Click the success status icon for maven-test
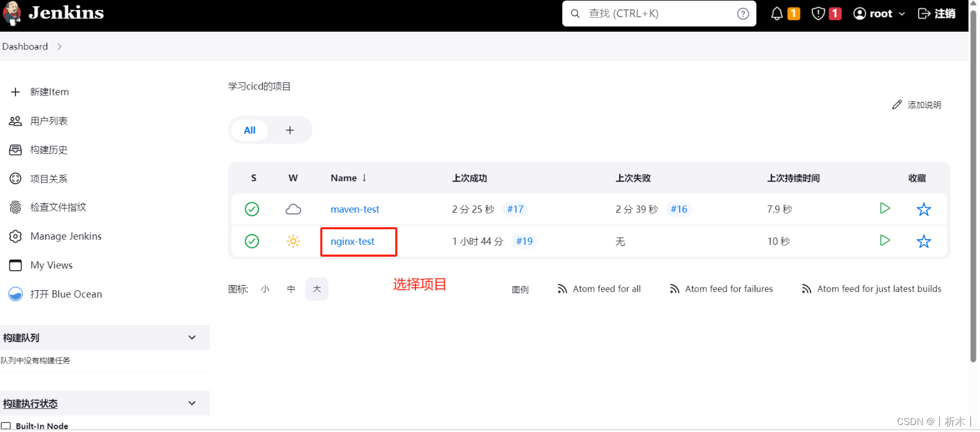This screenshot has height=432, width=980. [x=252, y=209]
